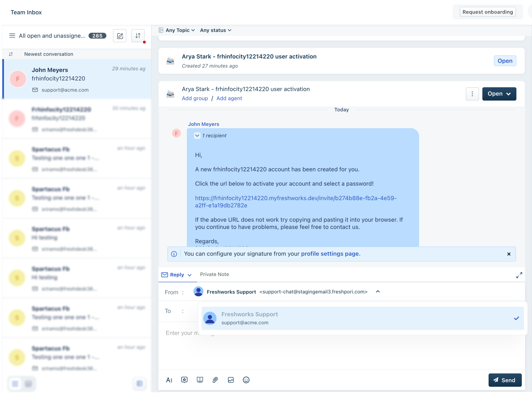Open the profile settings page link

(330, 254)
